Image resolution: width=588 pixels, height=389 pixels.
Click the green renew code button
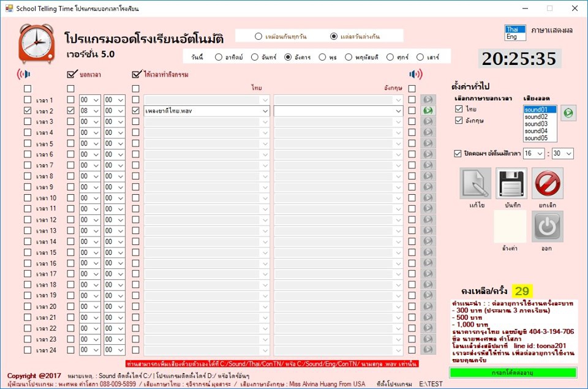tap(513, 372)
